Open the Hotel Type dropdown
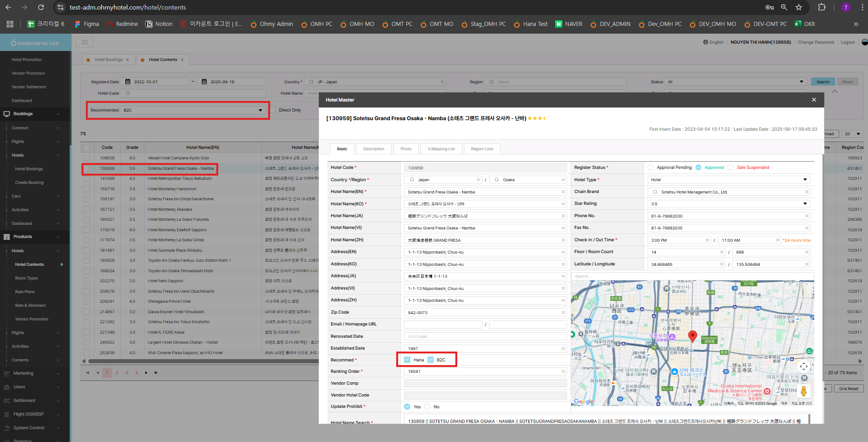Image resolution: width=868 pixels, height=442 pixels. pos(729,180)
